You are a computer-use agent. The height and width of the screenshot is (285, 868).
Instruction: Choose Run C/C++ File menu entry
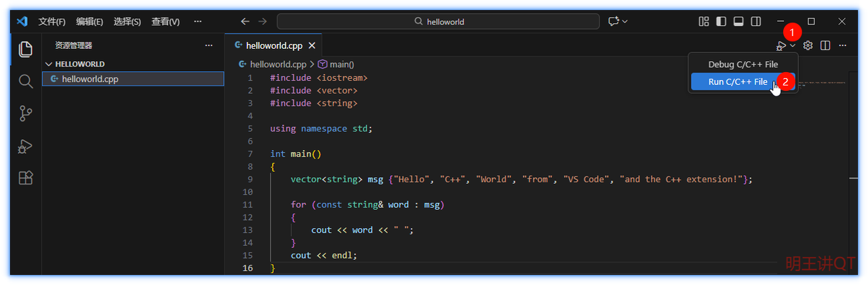click(743, 81)
